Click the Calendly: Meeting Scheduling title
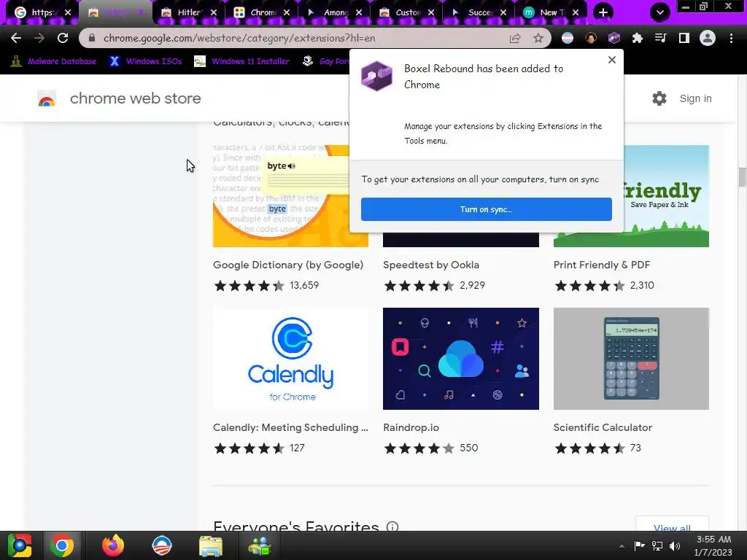 pyautogui.click(x=290, y=427)
